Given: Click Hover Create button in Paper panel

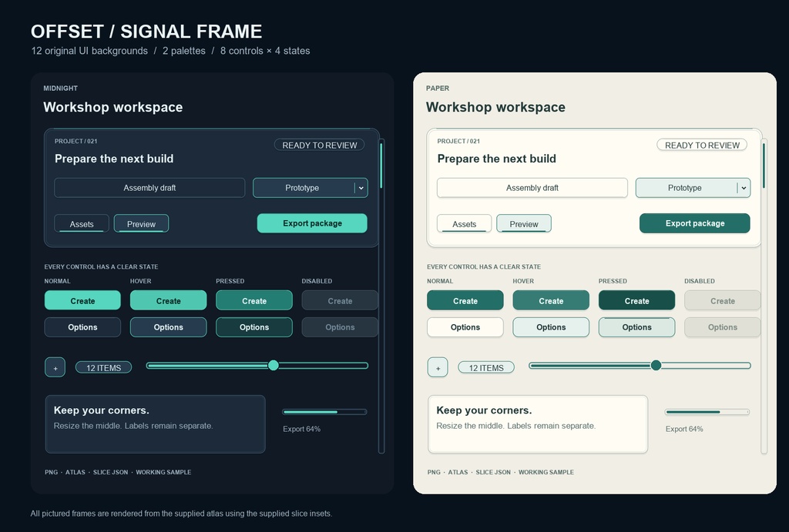Looking at the screenshot, I should (x=551, y=300).
